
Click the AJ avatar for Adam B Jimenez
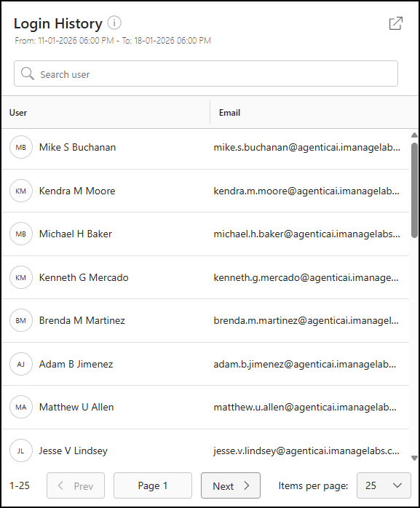pos(21,364)
